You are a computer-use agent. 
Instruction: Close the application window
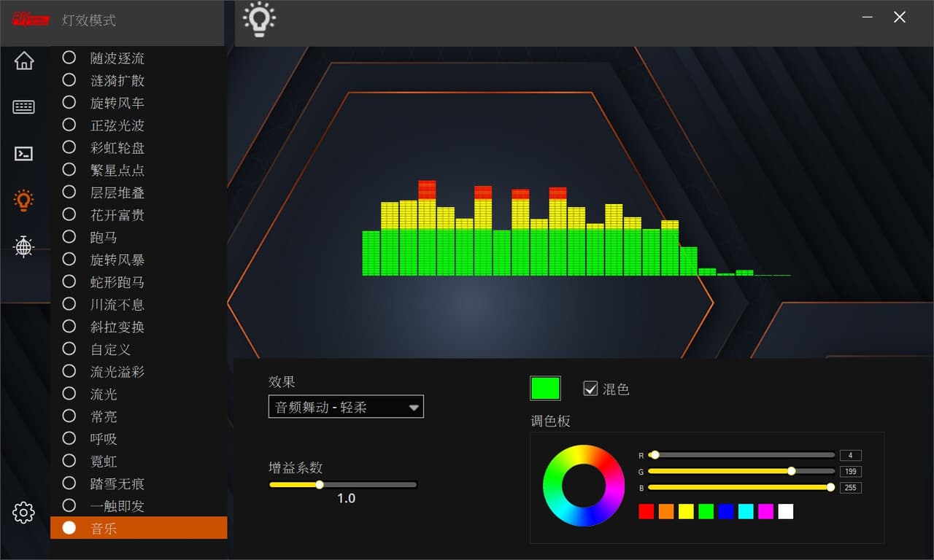pos(900,17)
